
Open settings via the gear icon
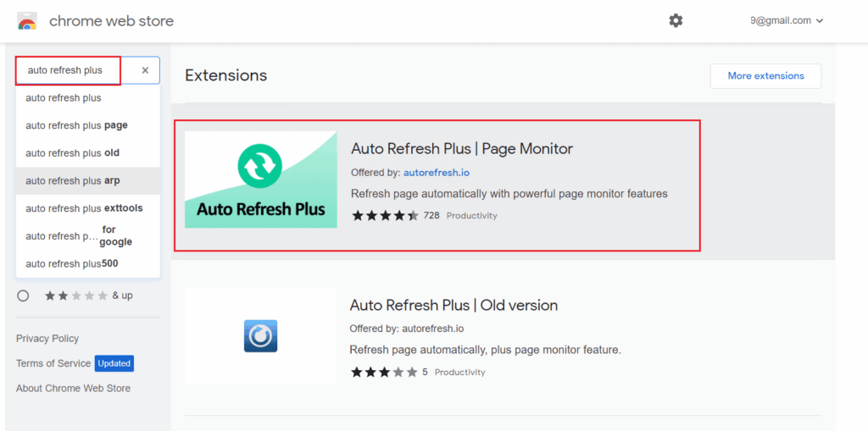click(676, 21)
